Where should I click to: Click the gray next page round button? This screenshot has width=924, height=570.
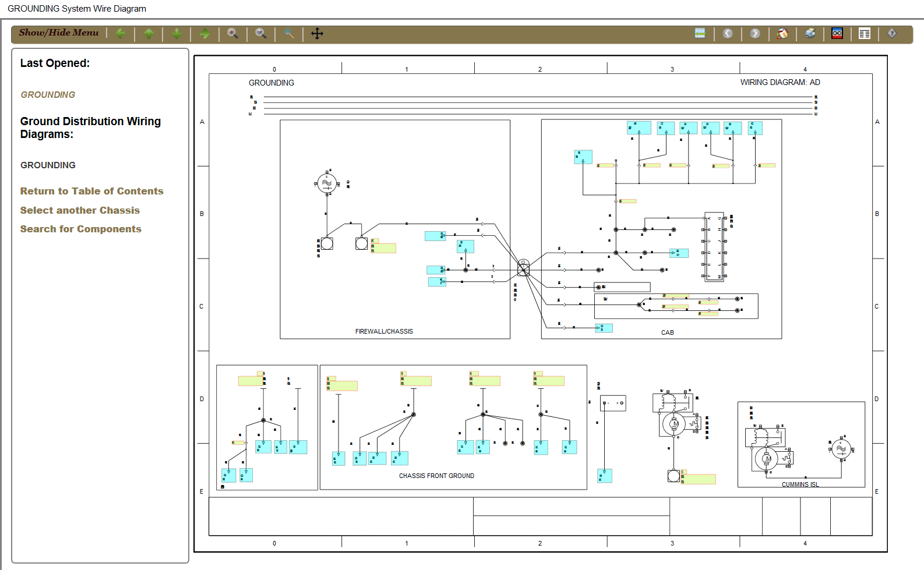click(755, 34)
